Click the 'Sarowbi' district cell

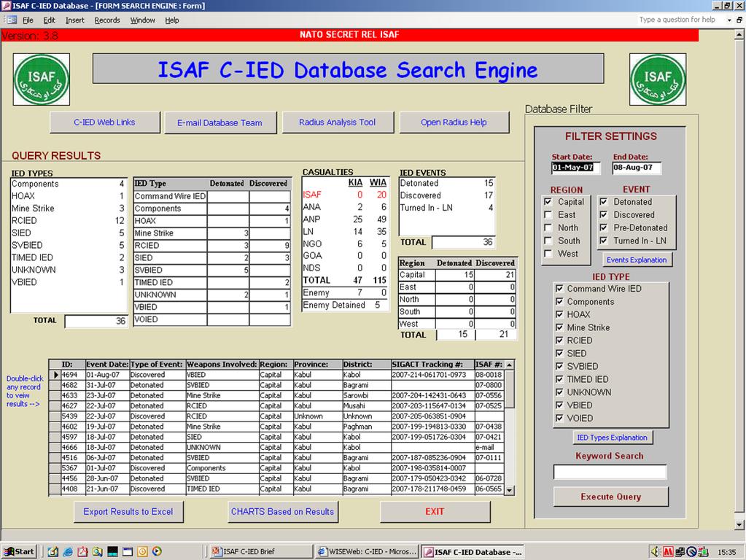[x=366, y=395]
